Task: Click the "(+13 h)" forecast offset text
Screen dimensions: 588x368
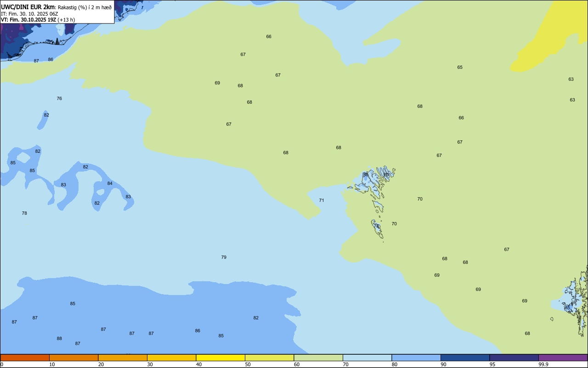Action: coord(66,20)
